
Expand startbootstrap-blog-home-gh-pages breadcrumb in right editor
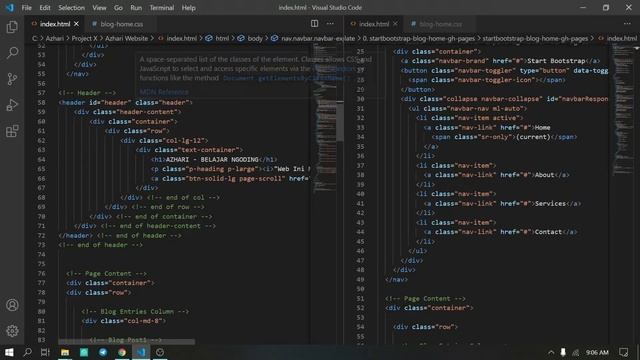click(x=535, y=38)
